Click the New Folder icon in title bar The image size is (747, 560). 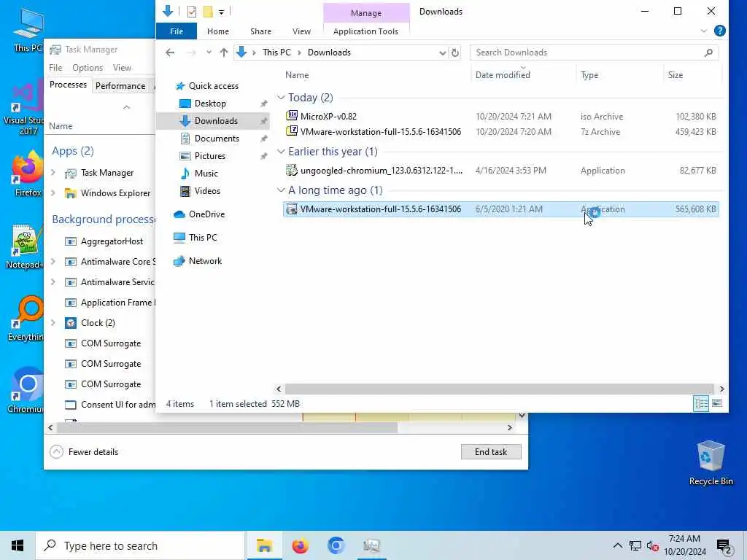point(208,12)
